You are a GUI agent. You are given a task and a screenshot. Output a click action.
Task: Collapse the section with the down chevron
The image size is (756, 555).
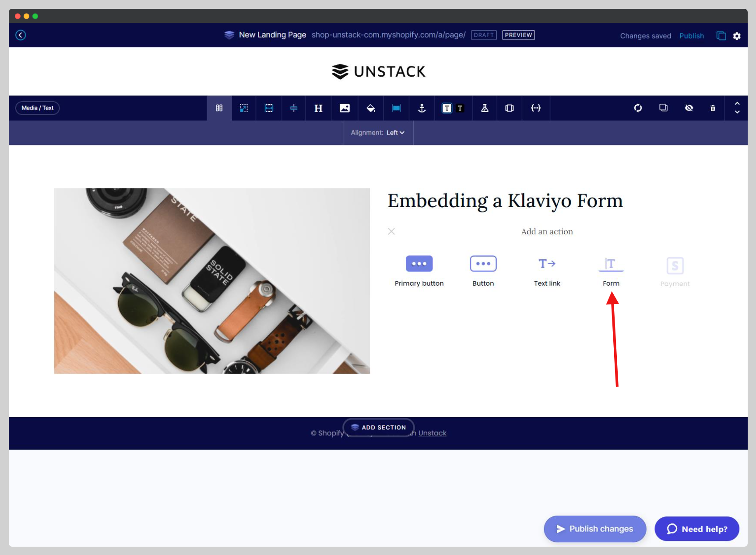737,113
